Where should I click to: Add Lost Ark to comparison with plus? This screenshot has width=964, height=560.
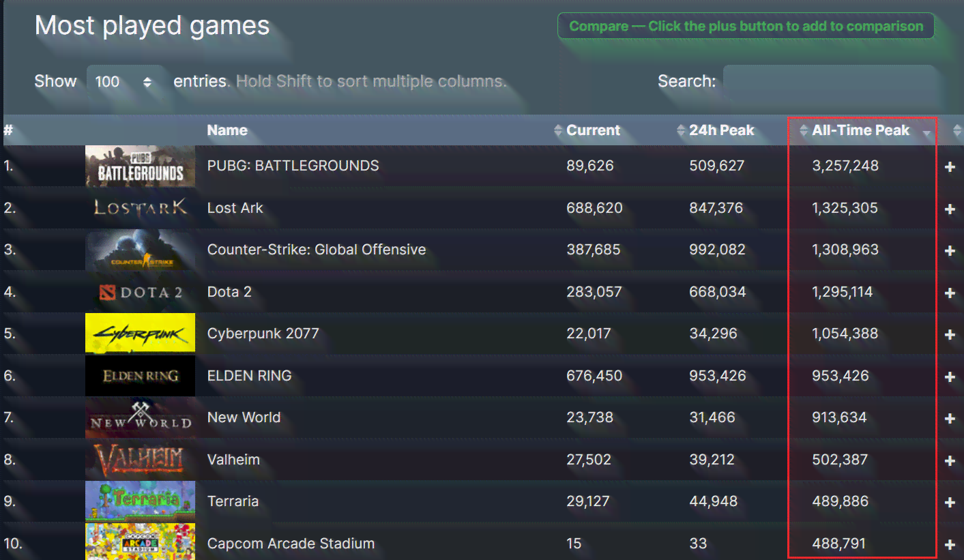coord(950,209)
